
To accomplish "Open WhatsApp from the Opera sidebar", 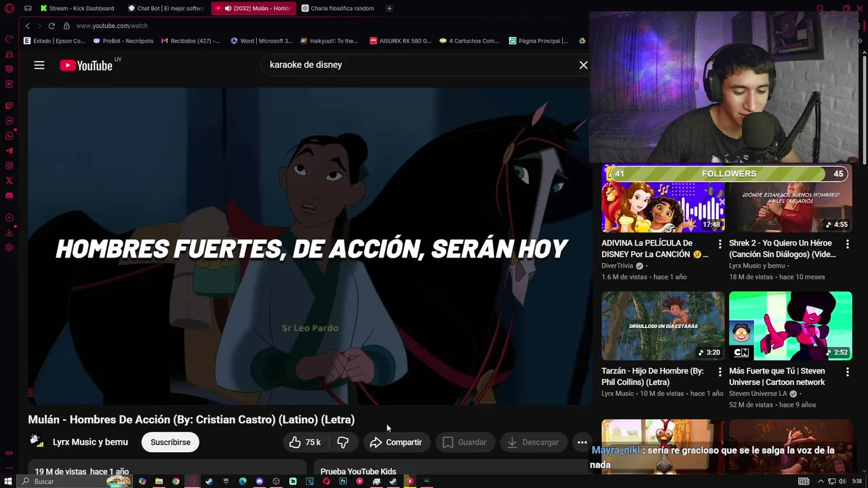I will (x=9, y=136).
